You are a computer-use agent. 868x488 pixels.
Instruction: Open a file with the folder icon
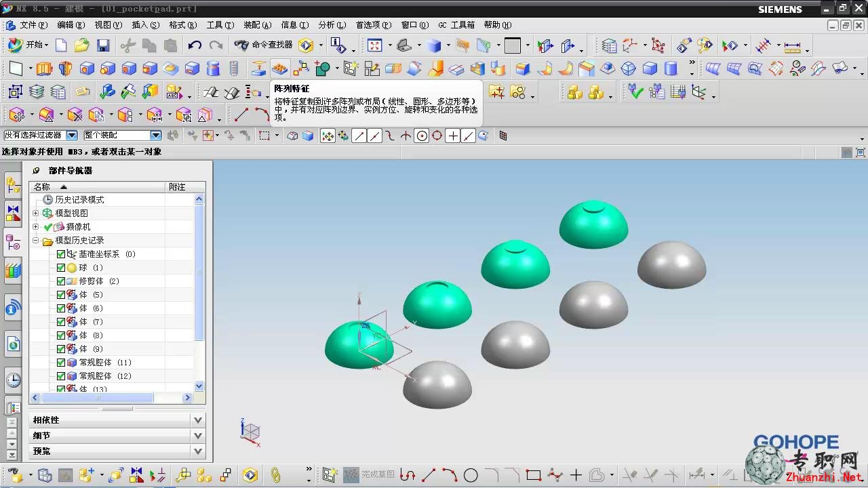82,45
